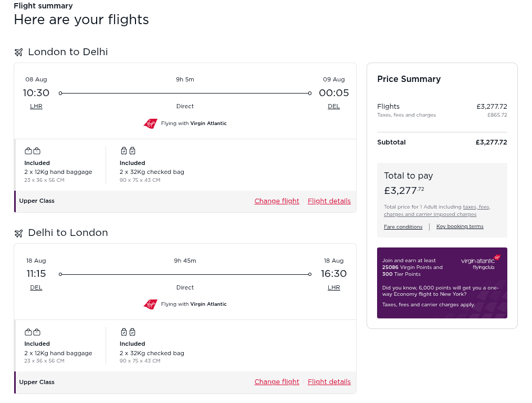The height and width of the screenshot is (403, 532).
Task: Click the airplane icon beside London to Delhi
Action: click(x=18, y=52)
